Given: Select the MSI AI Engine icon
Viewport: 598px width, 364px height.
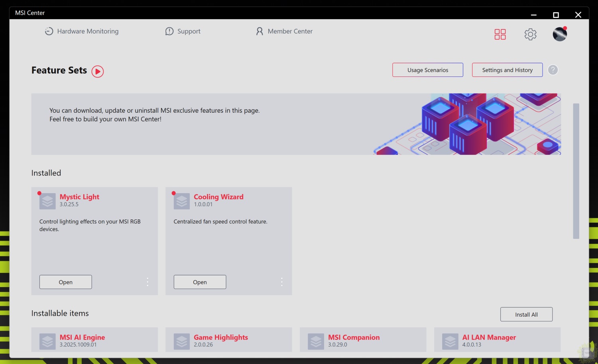Looking at the screenshot, I should (x=47, y=341).
